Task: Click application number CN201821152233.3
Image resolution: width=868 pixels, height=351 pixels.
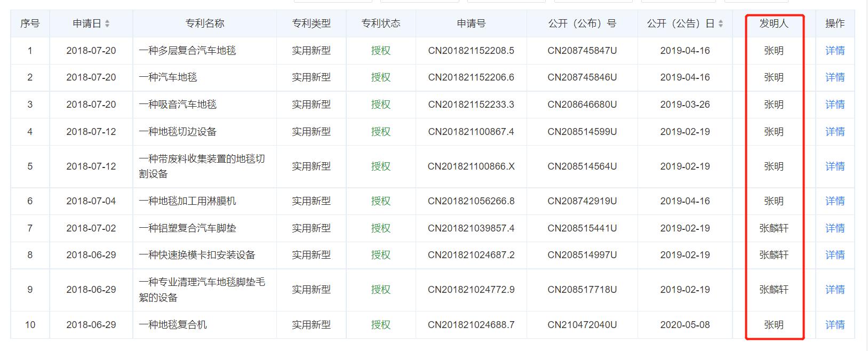Action: pyautogui.click(x=471, y=105)
